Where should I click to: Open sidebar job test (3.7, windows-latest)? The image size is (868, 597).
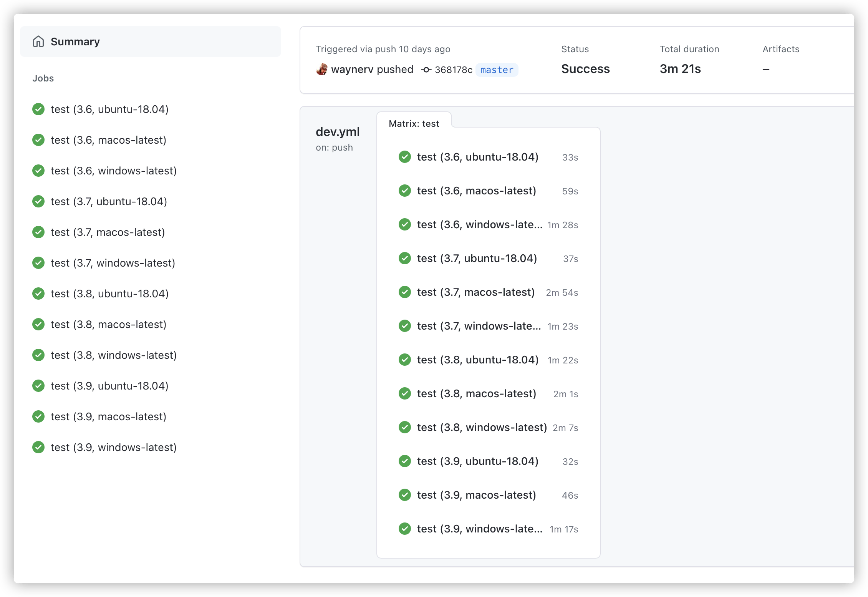click(113, 263)
